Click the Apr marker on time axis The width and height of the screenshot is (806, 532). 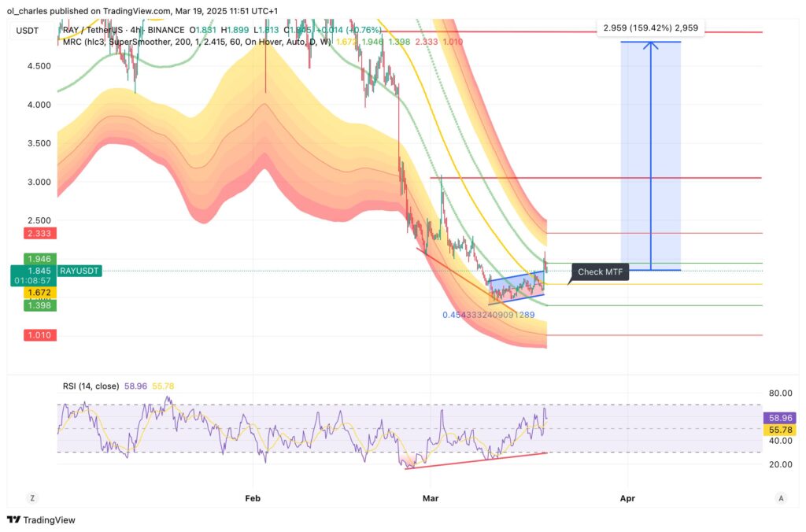pos(627,497)
